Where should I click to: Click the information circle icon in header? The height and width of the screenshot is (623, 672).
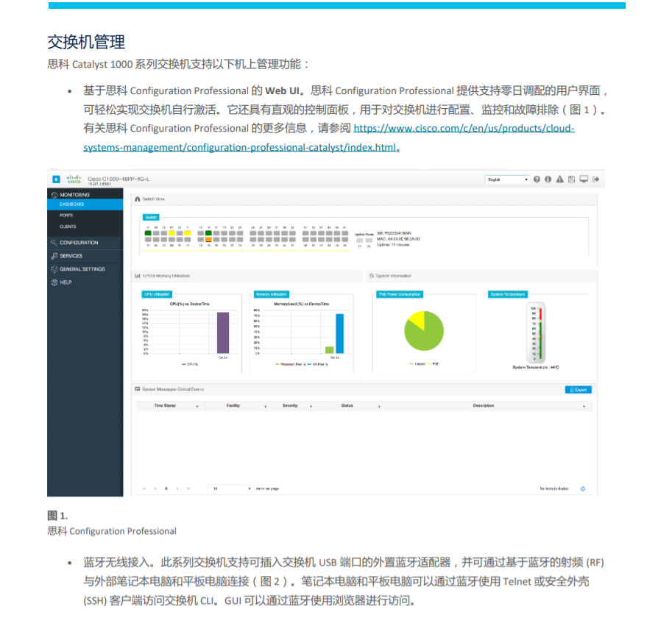click(548, 179)
